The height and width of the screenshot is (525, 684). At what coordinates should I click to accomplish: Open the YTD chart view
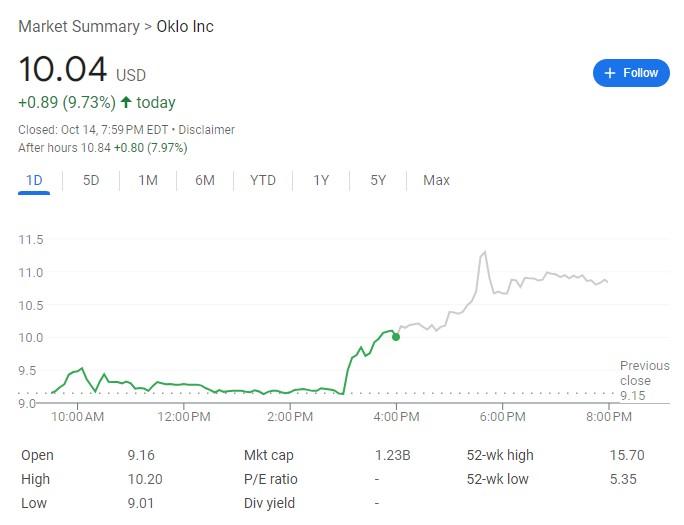(x=263, y=180)
